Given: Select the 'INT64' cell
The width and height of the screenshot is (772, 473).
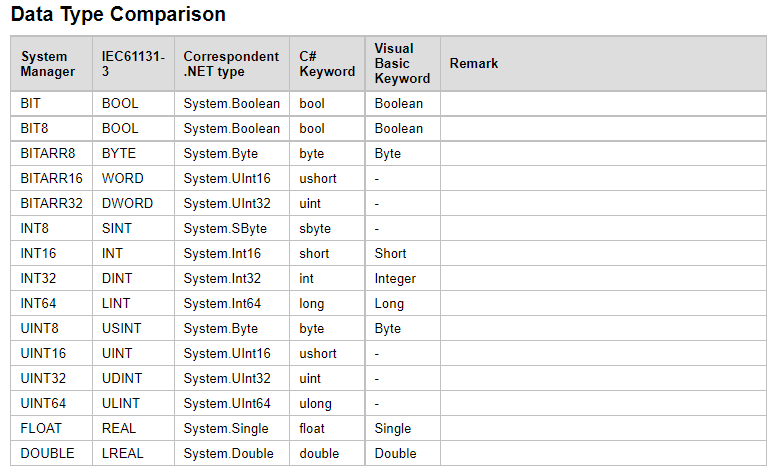Looking at the screenshot, I should click(x=51, y=303).
